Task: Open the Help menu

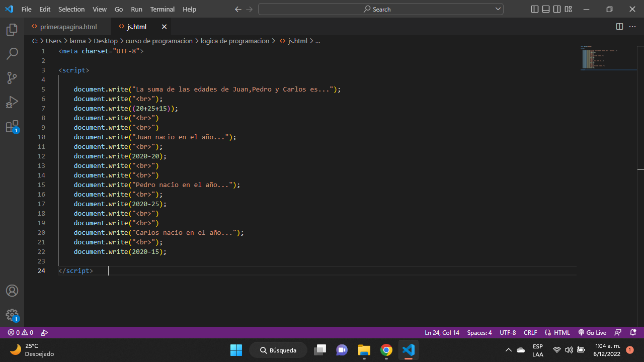Action: coord(189,9)
